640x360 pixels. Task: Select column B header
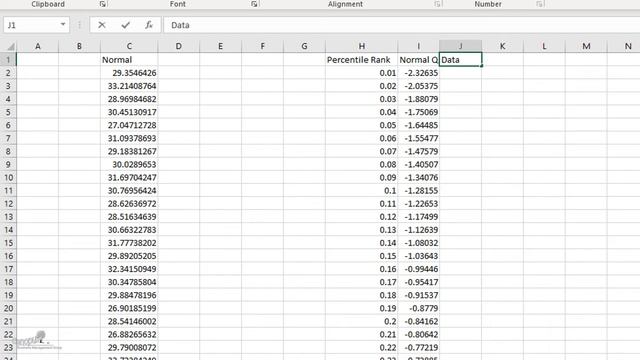(x=79, y=47)
